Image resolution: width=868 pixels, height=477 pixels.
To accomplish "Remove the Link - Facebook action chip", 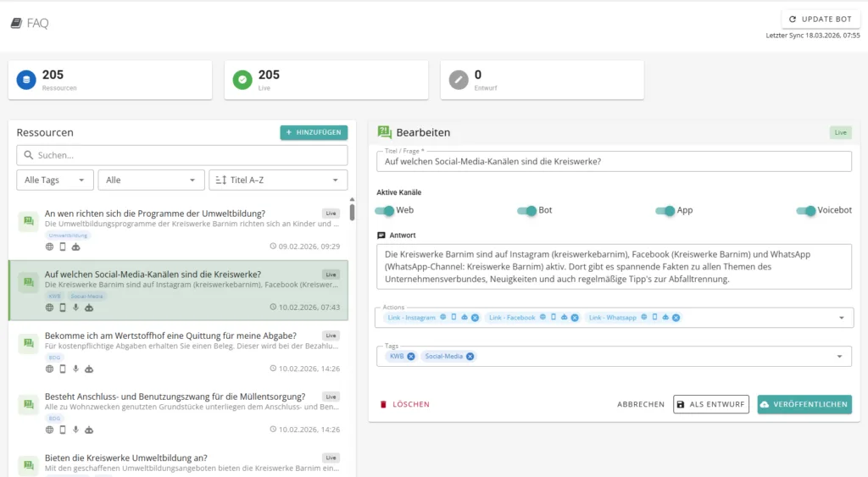I will click(575, 318).
